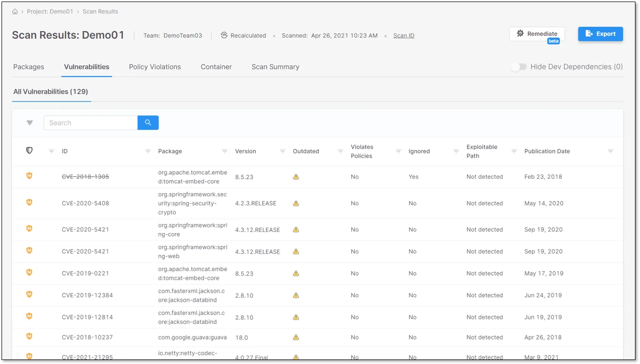Open the filter icon left of the search bar
Screen dimensions: 640x364
(29, 123)
